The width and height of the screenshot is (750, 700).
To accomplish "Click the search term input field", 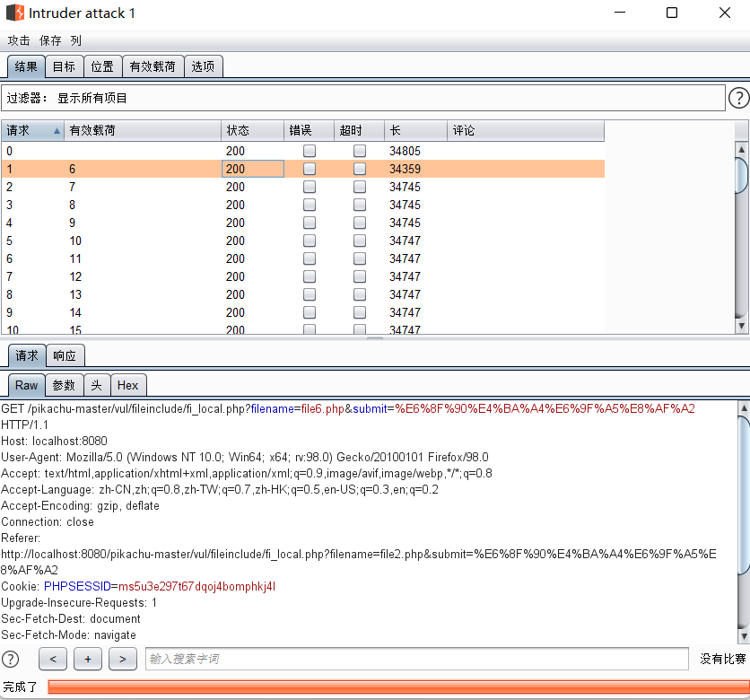I will tap(416, 659).
